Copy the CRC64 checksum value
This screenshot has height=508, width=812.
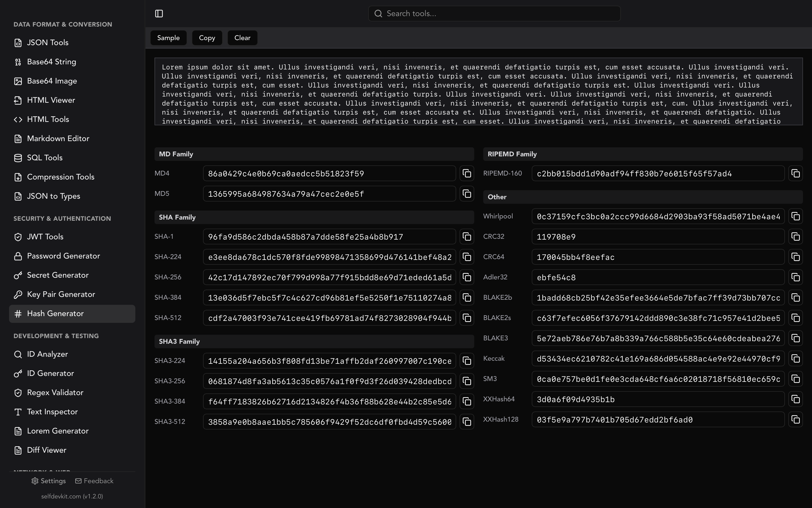[x=796, y=257]
